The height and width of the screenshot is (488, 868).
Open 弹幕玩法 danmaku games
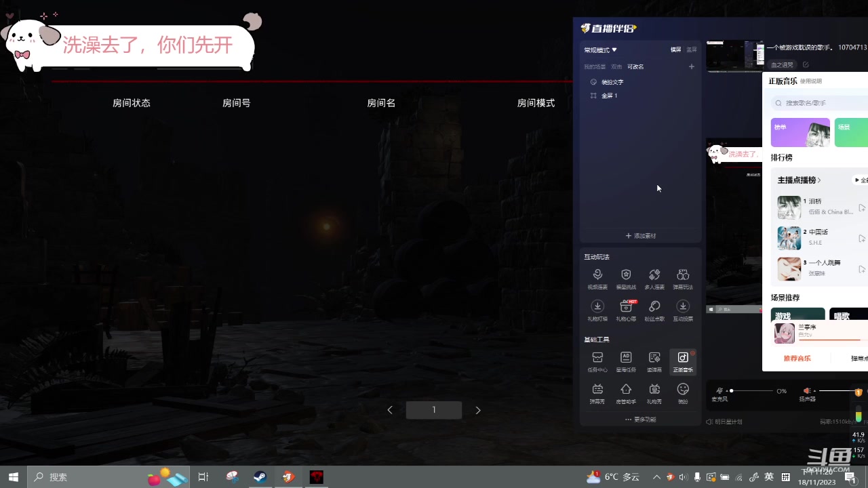coord(683,279)
